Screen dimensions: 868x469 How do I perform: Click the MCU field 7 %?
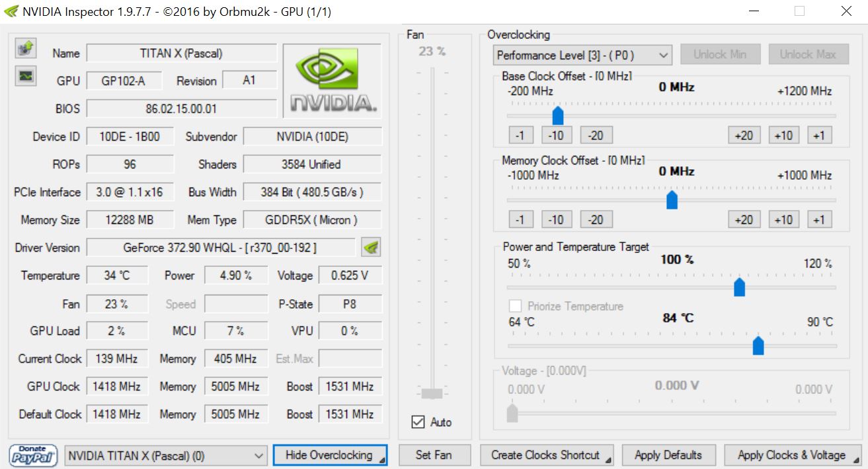coord(236,330)
